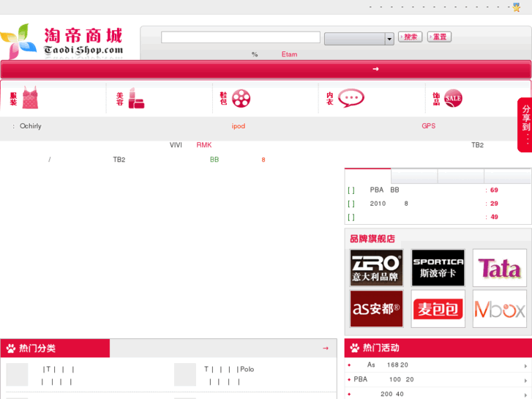Click the GPS link
The image size is (532, 399).
[x=429, y=126]
